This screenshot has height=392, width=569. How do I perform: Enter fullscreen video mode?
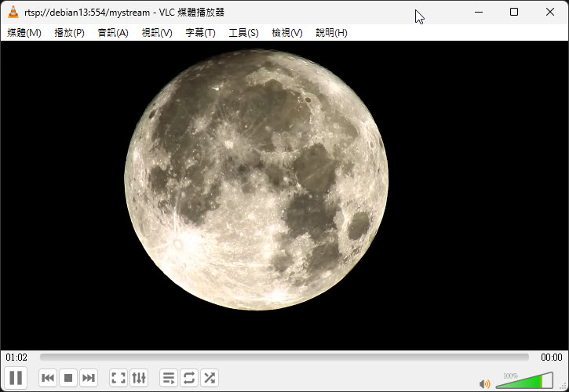click(118, 378)
